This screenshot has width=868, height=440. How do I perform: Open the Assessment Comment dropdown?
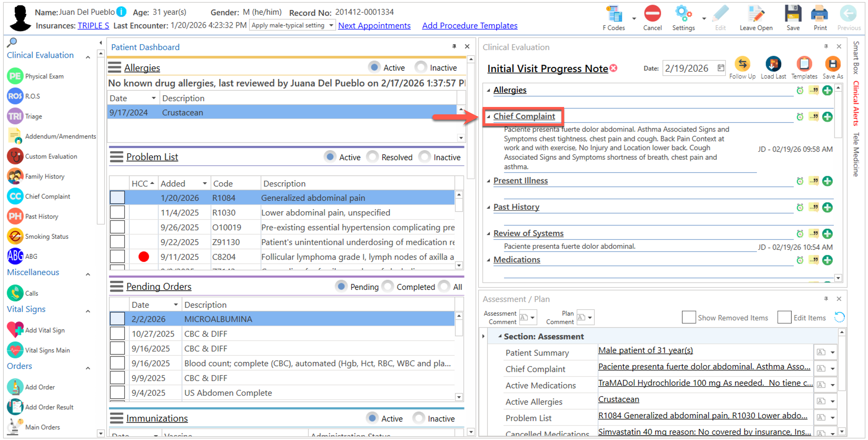(x=532, y=317)
